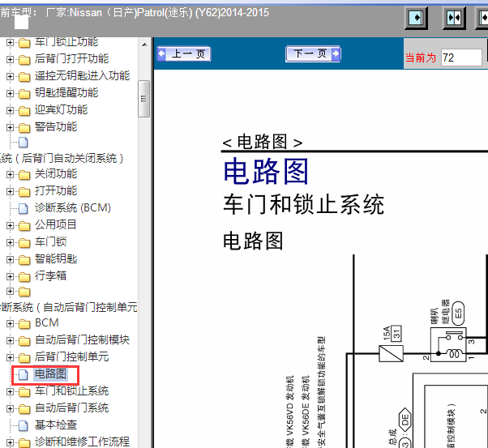This screenshot has height=448, width=488.
Task: Go to previous page with 上一页
Action: tap(184, 53)
